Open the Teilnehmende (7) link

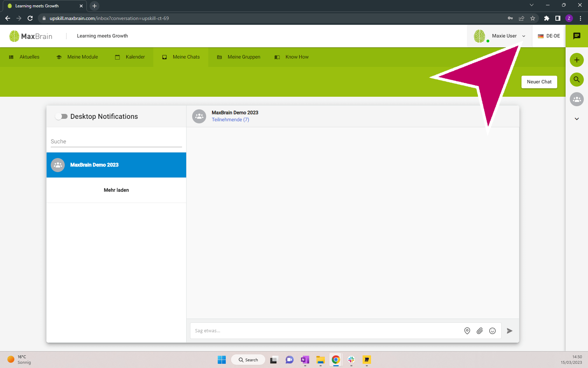click(x=230, y=120)
